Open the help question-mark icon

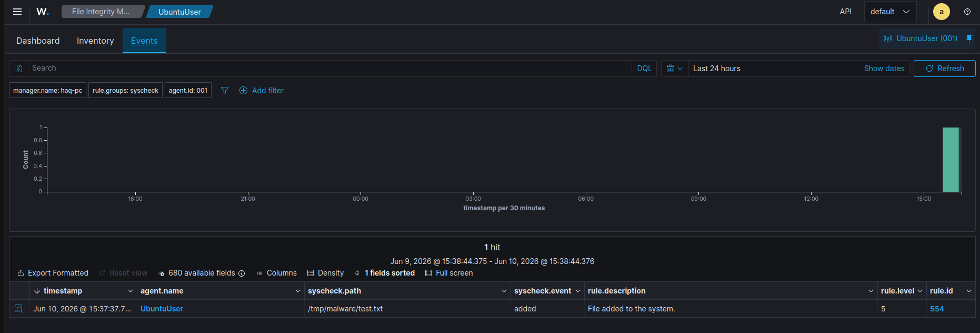click(967, 12)
